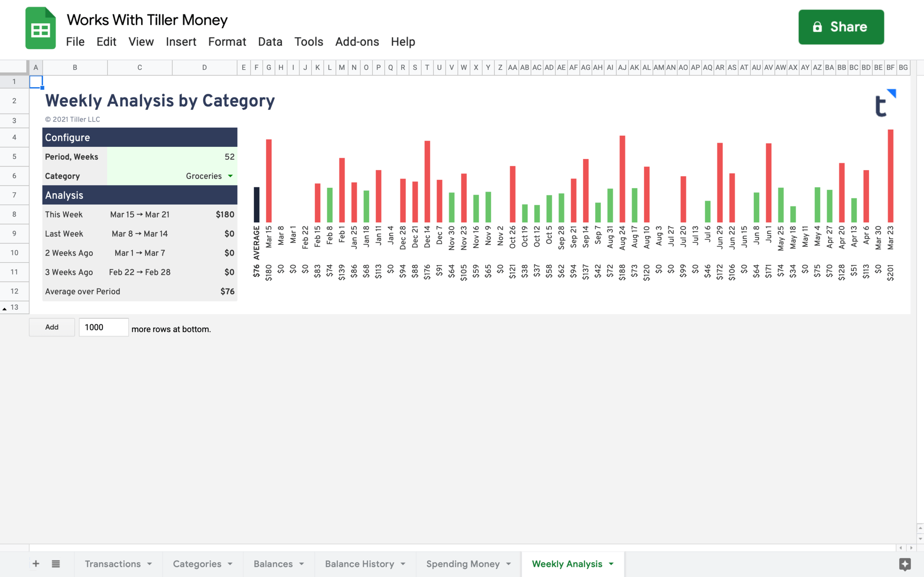Image resolution: width=924 pixels, height=577 pixels.
Task: Open the all sheets list icon
Action: click(56, 564)
